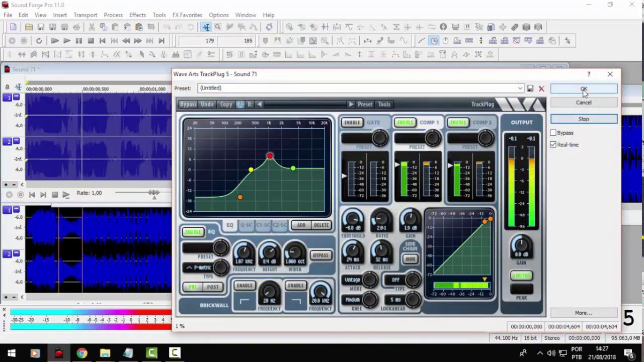The height and width of the screenshot is (362, 644).
Task: Click the Stop button in the dialog
Action: tap(584, 119)
